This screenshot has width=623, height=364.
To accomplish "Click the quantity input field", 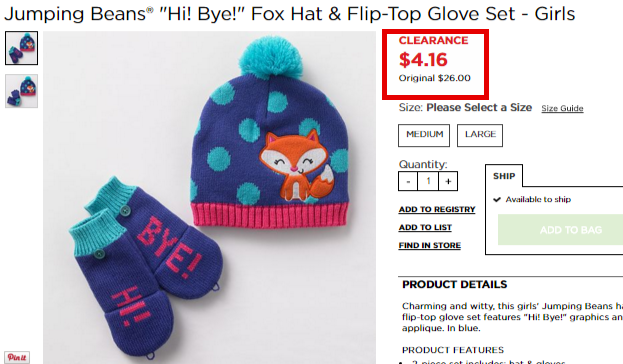I will pos(428,181).
